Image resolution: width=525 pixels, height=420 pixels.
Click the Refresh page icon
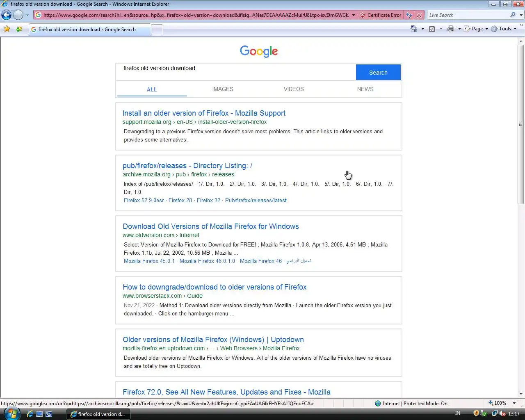pos(409,15)
